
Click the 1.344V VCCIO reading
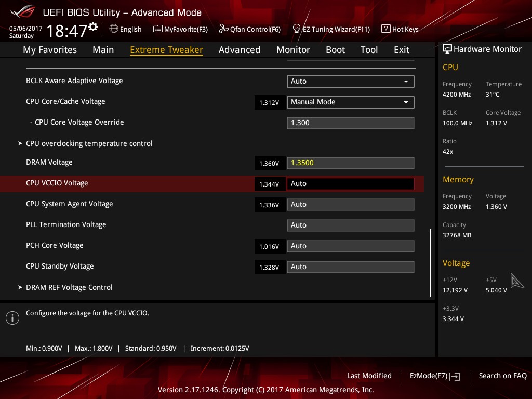tap(270, 184)
